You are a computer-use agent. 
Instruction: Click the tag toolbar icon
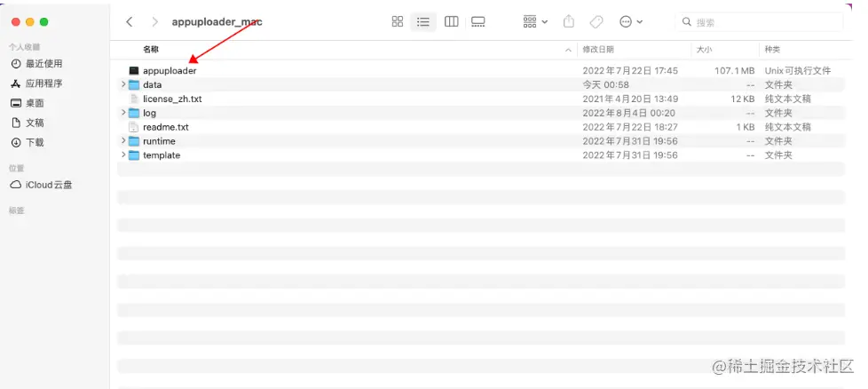click(x=596, y=21)
